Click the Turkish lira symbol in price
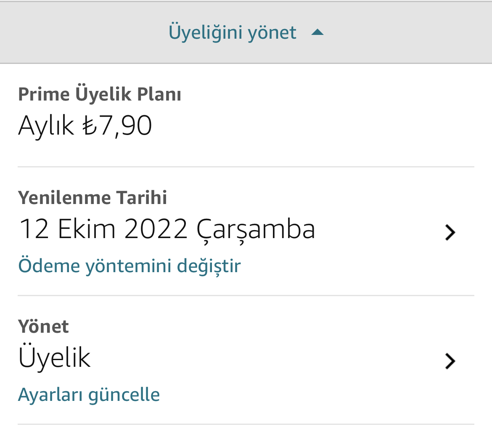492x448 pixels. (x=90, y=125)
